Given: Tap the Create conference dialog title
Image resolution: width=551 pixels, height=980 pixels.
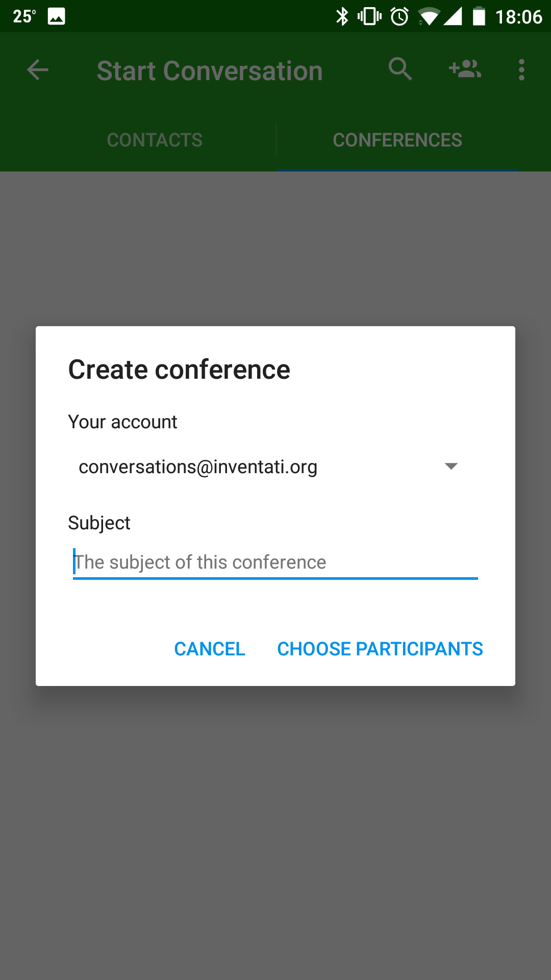Looking at the screenshot, I should pos(179,370).
